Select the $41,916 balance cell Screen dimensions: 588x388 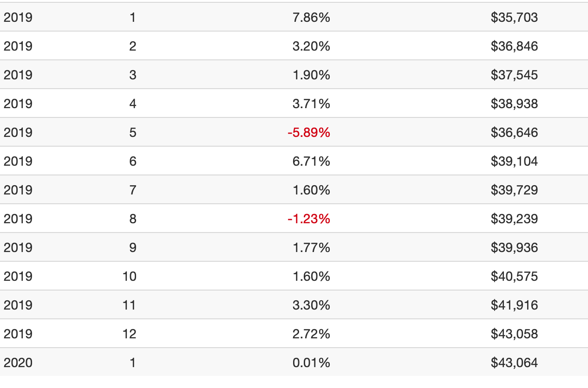(514, 305)
